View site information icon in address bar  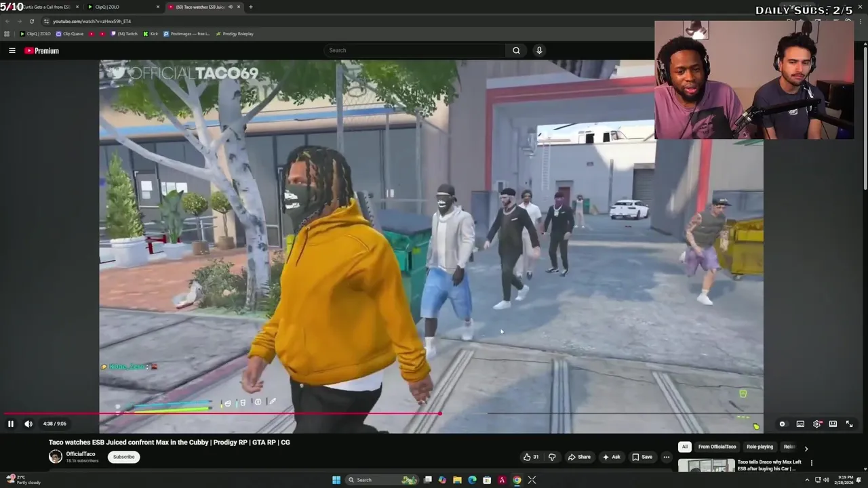tap(46, 21)
